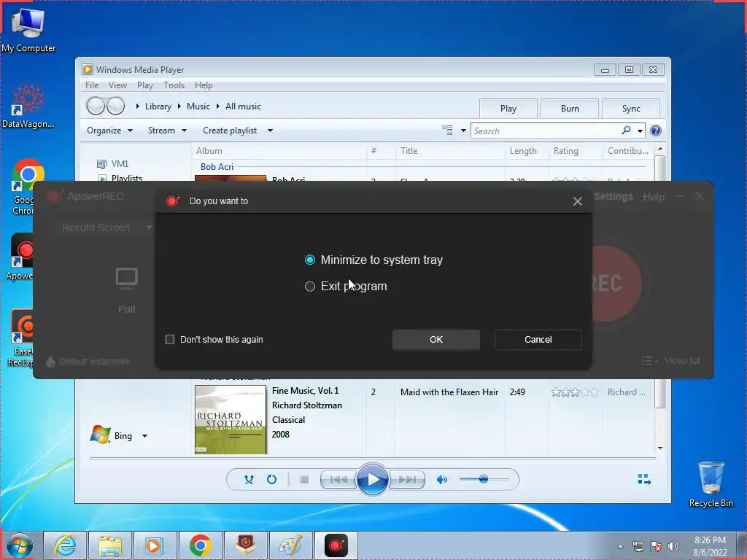Open Bing online store dropdown
The image size is (747, 560).
145,436
